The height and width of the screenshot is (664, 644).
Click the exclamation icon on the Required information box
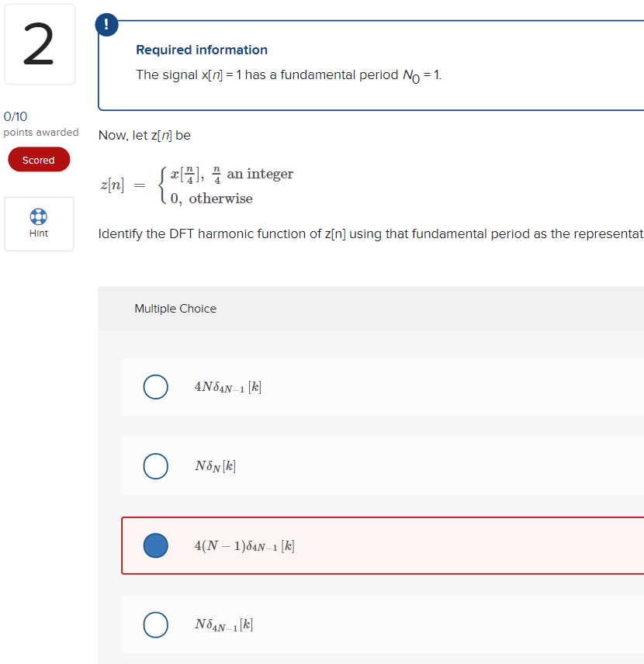tap(106, 24)
